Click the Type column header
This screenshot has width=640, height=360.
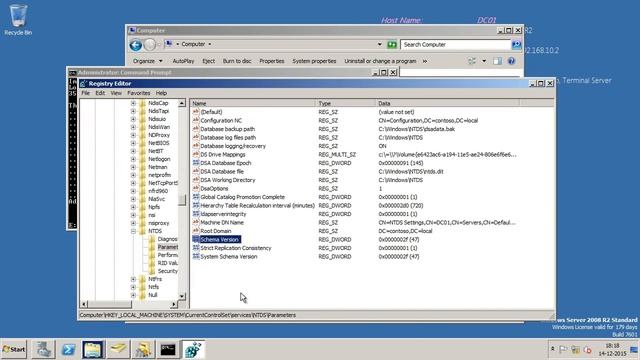[345, 103]
